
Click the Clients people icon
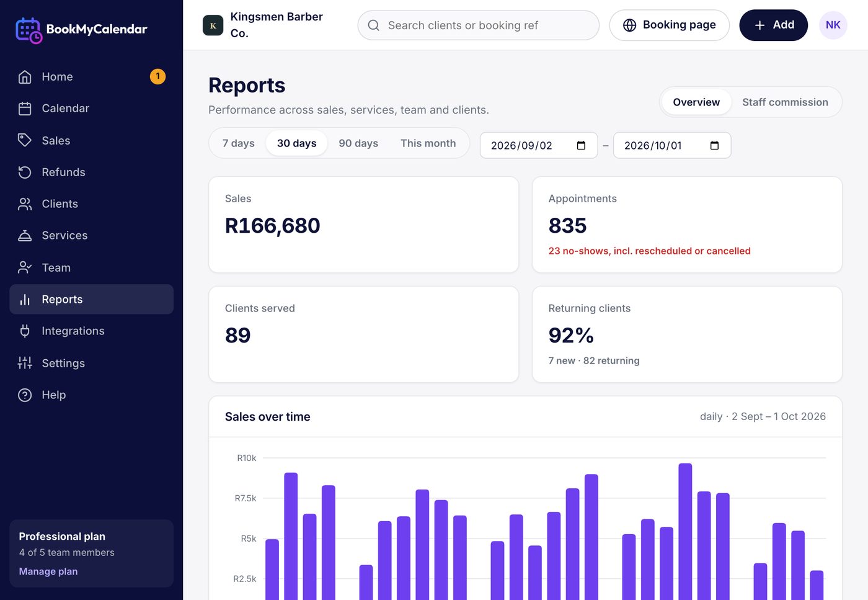pyautogui.click(x=25, y=204)
